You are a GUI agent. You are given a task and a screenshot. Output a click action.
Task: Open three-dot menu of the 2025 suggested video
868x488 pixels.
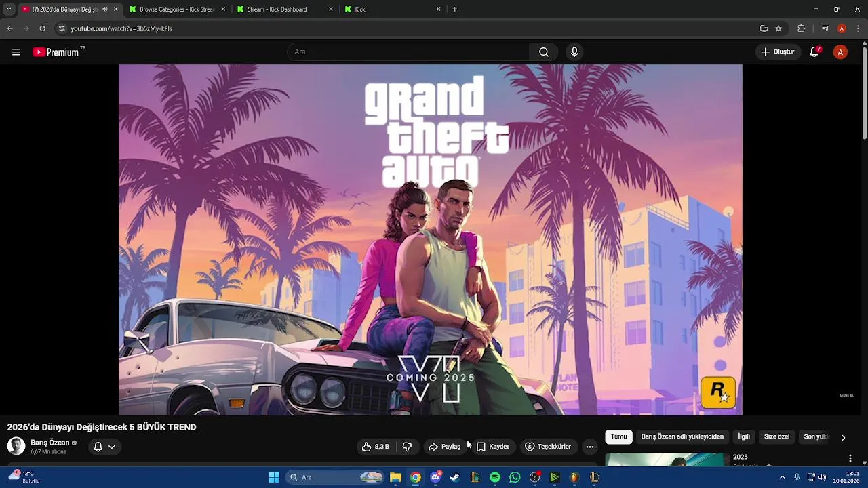coord(850,458)
